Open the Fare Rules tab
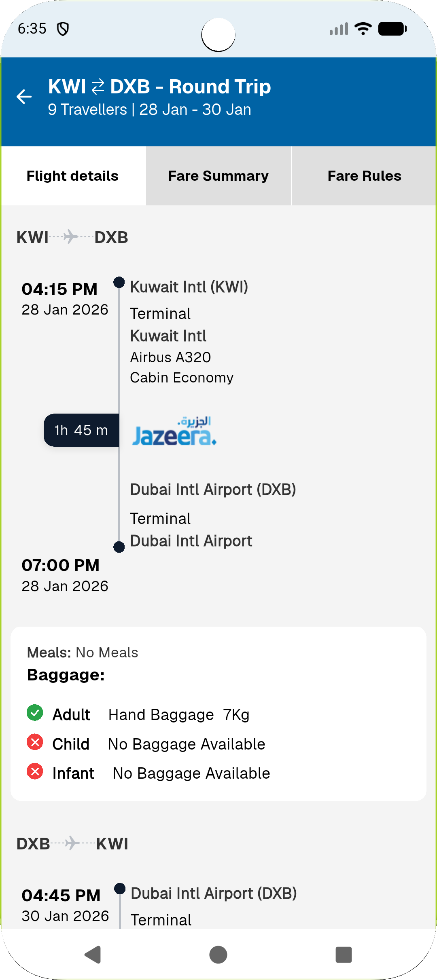 pyautogui.click(x=364, y=176)
